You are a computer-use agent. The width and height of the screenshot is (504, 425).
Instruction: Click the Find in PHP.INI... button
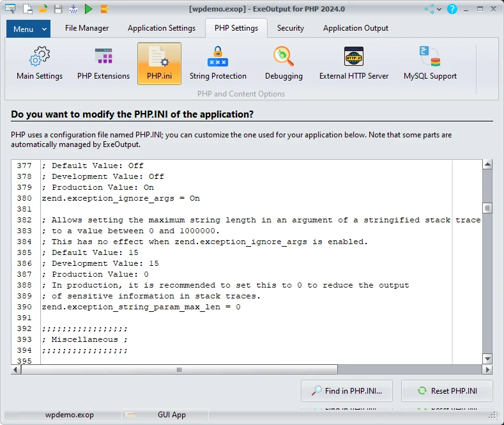coord(347,390)
